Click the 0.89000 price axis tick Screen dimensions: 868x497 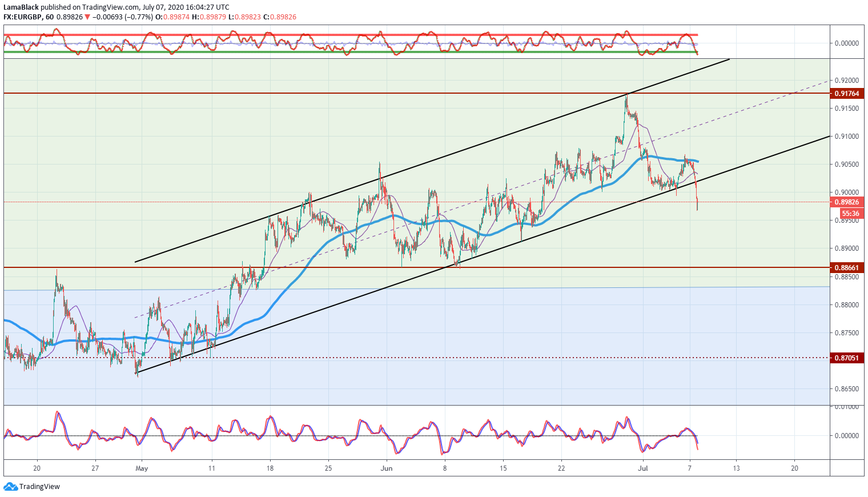847,248
